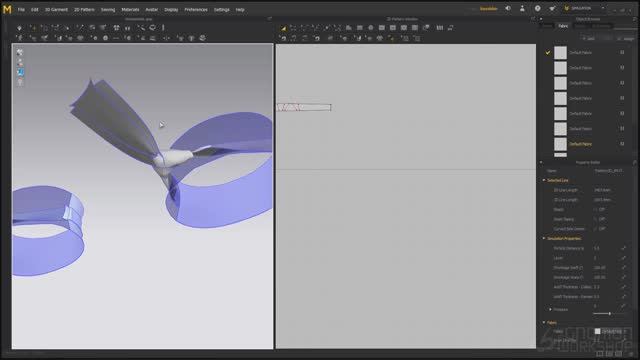Click icon at right of first Default Fabric

coord(622,52)
